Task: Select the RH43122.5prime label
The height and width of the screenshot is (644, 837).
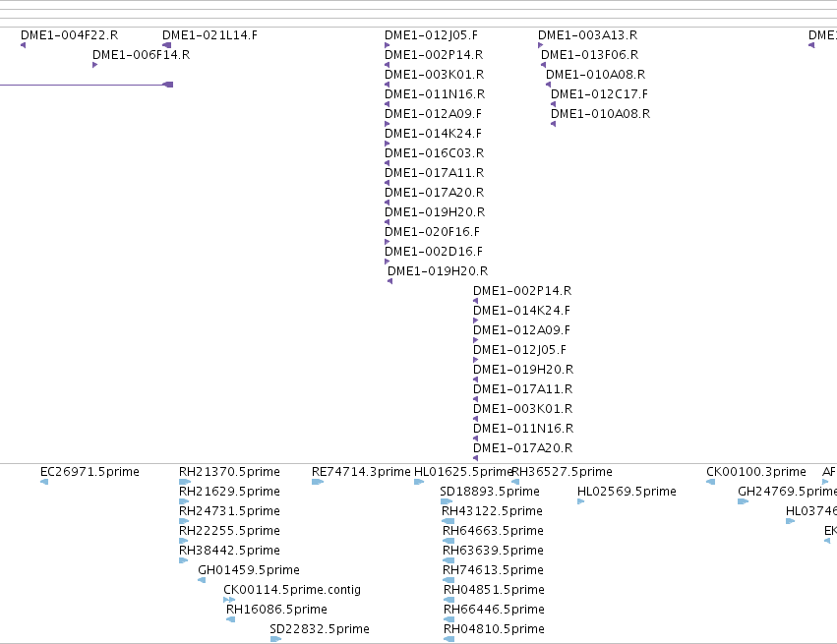Action: tap(492, 511)
